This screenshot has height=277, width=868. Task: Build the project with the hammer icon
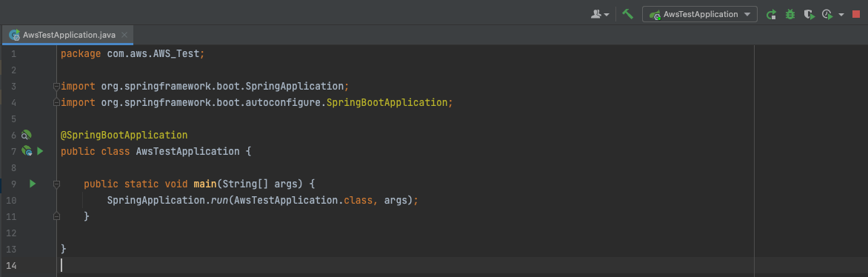tap(627, 14)
